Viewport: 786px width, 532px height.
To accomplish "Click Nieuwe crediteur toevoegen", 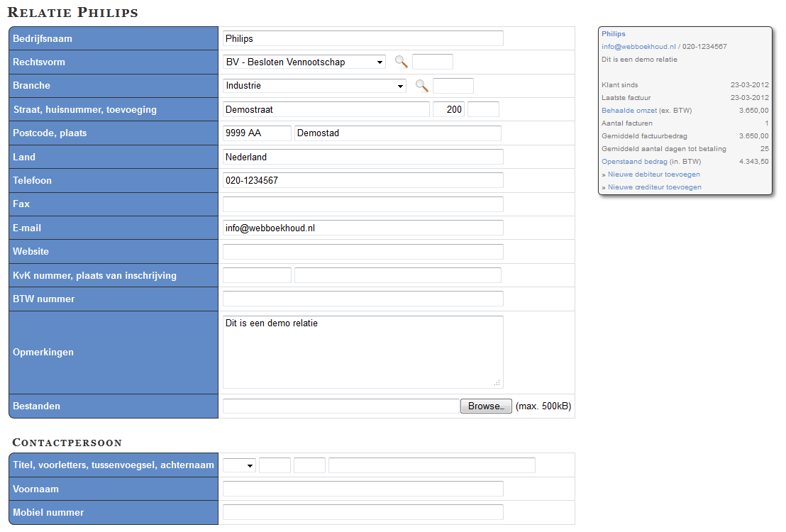I will tap(655, 187).
